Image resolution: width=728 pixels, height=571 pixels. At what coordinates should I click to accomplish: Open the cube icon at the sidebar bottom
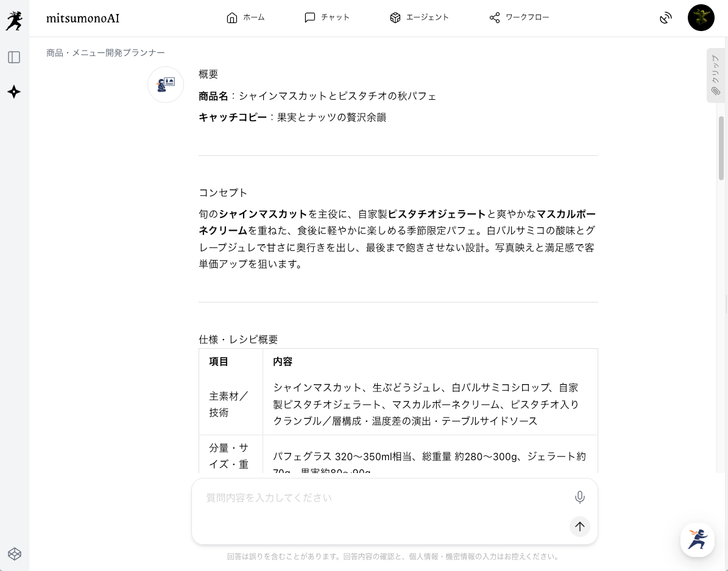(15, 553)
